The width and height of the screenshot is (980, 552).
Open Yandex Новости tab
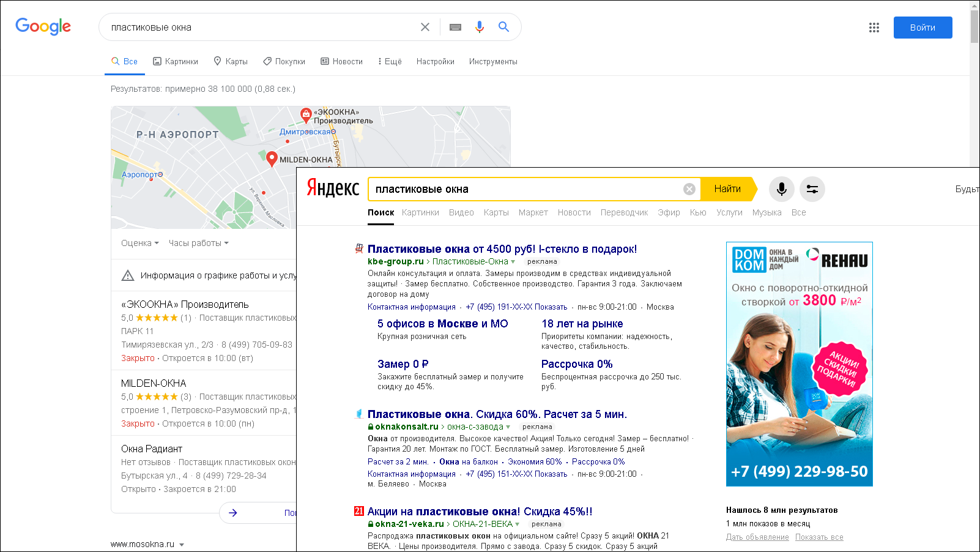574,212
